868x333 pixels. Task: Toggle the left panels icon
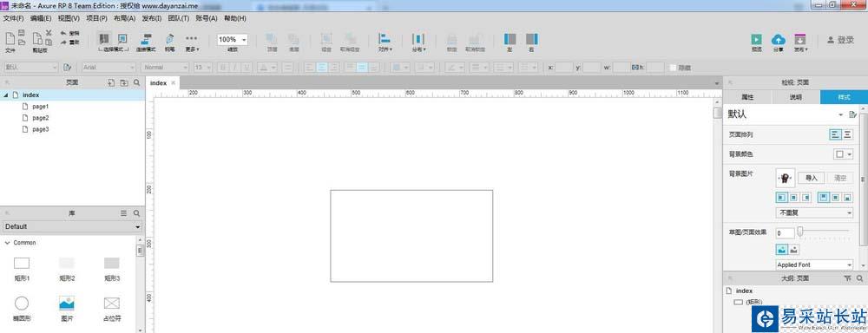click(x=510, y=39)
